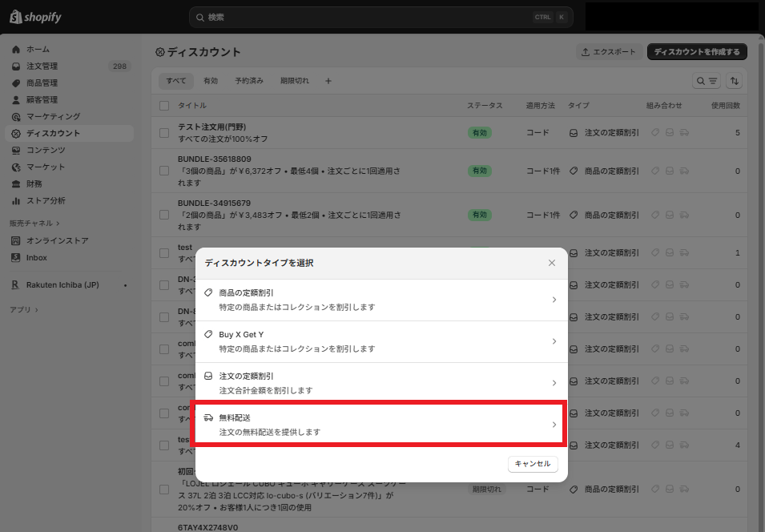Open マーケティング marketing icon in sidebar
The width and height of the screenshot is (765, 532).
(x=16, y=117)
